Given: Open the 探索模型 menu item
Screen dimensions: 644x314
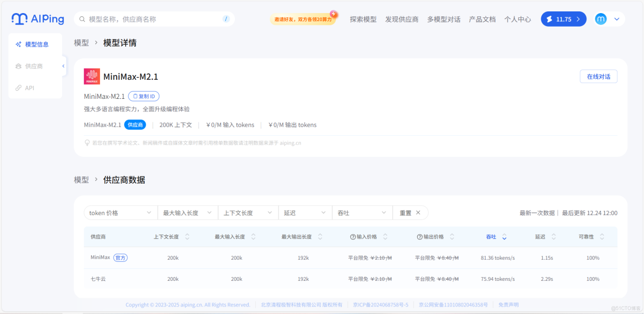Looking at the screenshot, I should [362, 18].
